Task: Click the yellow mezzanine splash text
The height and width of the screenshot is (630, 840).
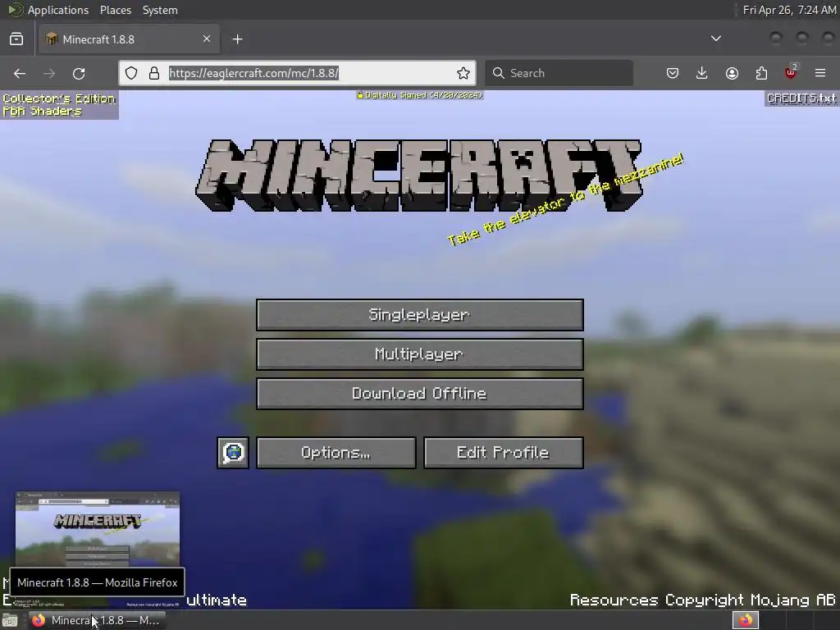Action: coord(565,200)
